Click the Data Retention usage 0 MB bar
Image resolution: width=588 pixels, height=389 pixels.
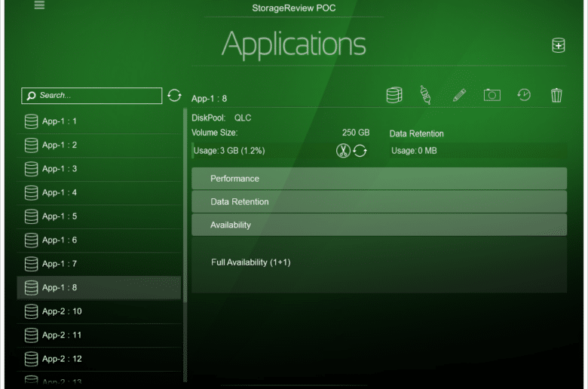[478, 151]
